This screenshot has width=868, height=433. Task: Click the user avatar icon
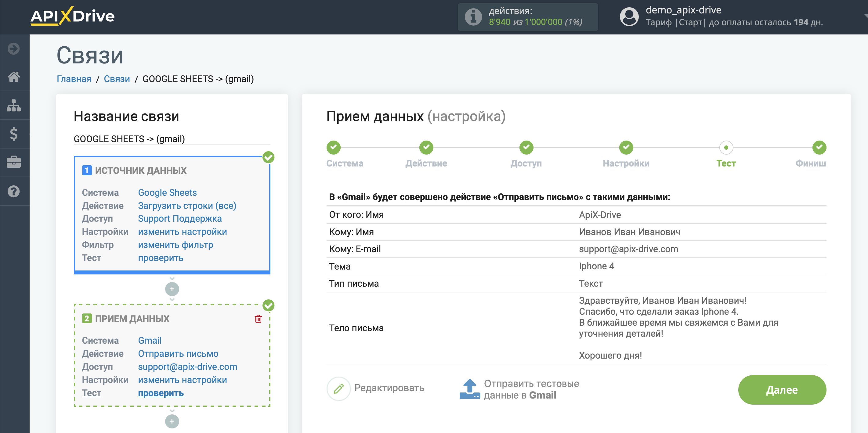629,16
